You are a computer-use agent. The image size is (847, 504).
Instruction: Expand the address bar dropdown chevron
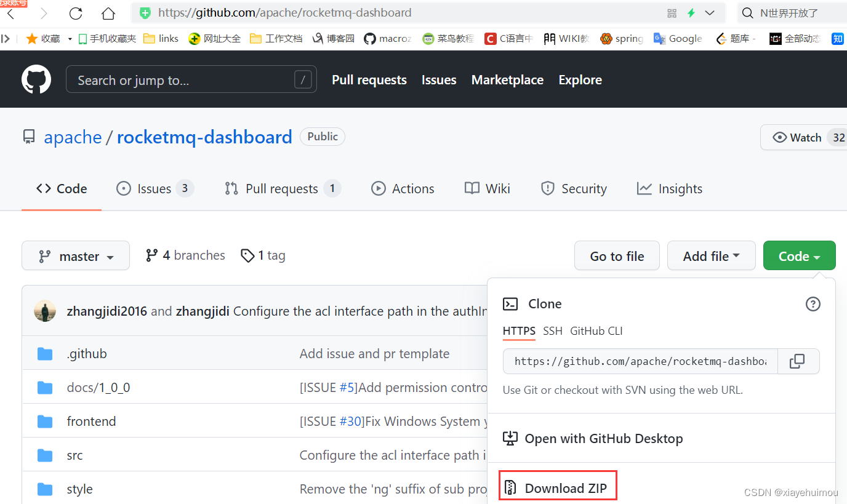tap(710, 13)
